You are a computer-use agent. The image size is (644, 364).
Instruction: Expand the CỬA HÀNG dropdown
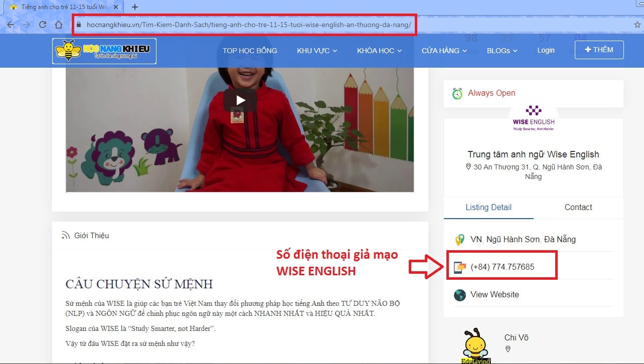tap(444, 50)
